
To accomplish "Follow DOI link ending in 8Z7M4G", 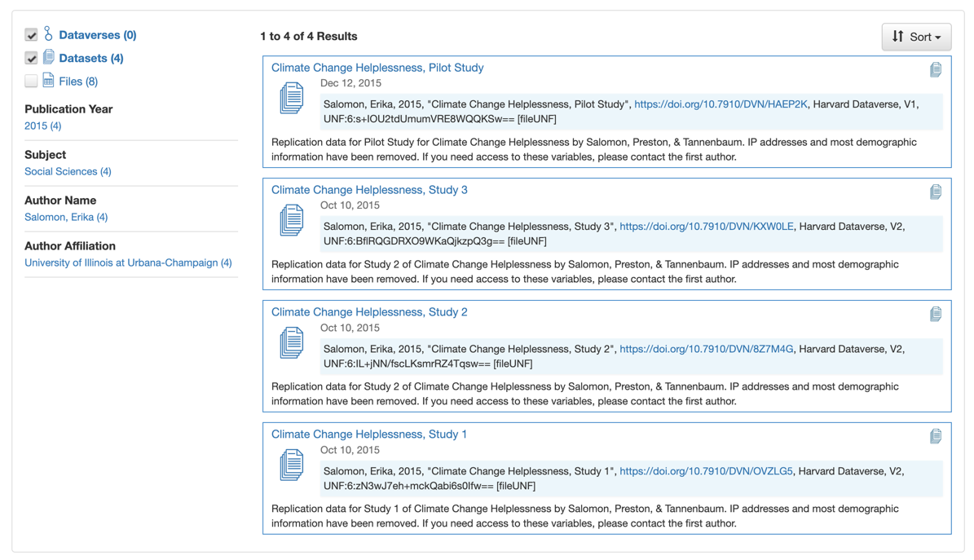I will [707, 350].
